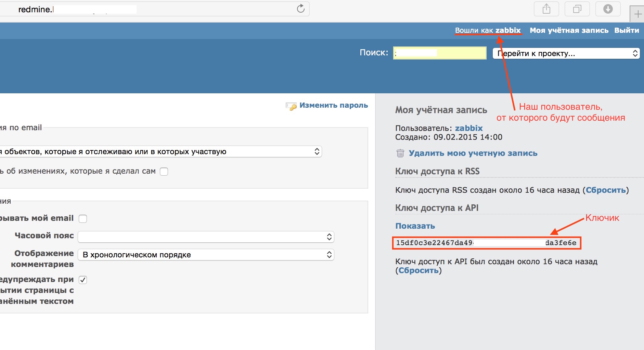Click the browser reload page icon
This screenshot has width=644, height=350.
pos(300,9)
